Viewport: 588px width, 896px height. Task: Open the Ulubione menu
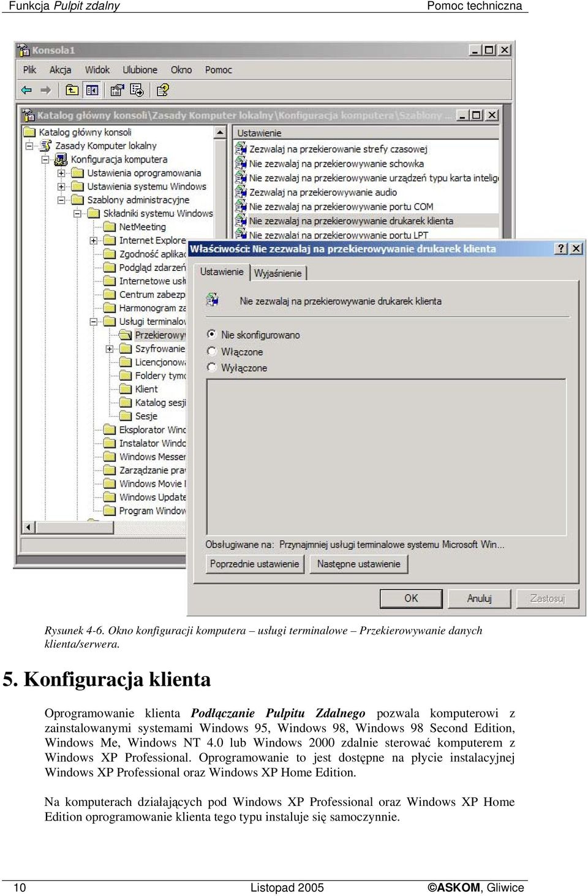tap(140, 70)
